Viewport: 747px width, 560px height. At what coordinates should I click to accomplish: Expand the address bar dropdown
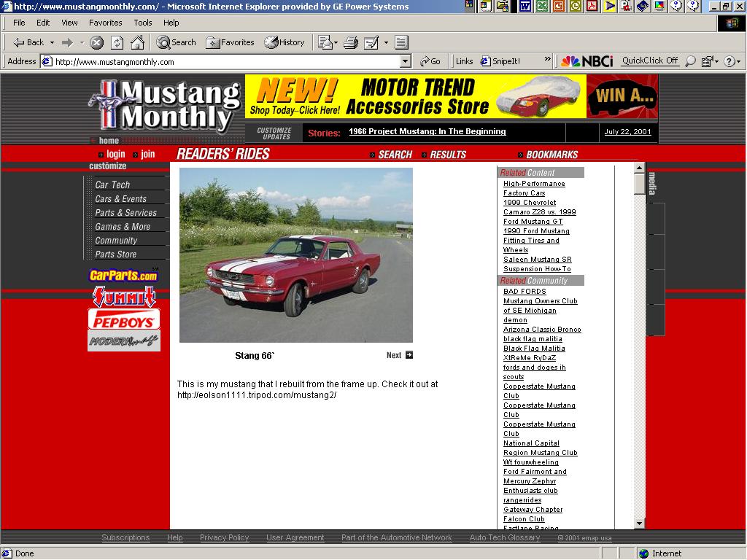(406, 61)
